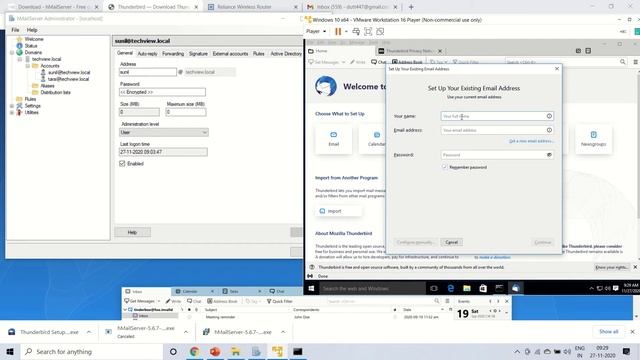Open the Administration level dropdown

164,132
